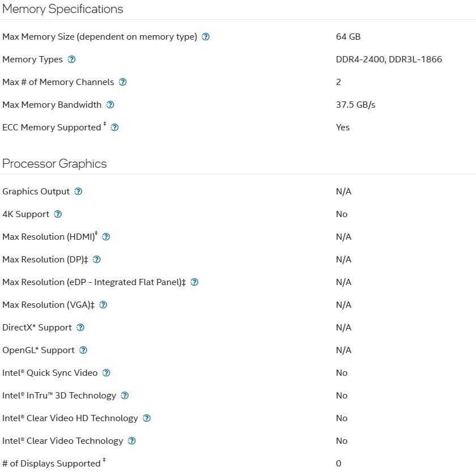The height and width of the screenshot is (475, 476).
Task: Show help for Intel Clear Video HD Technology
Action: pos(147,418)
